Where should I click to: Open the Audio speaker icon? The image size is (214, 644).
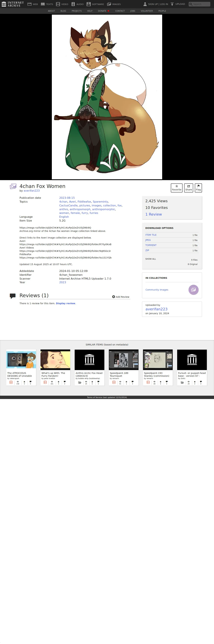tap(73, 4)
